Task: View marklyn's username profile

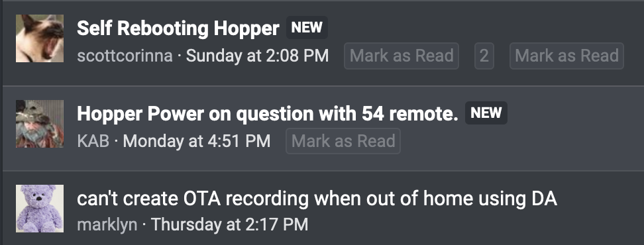Action: pyautogui.click(x=107, y=224)
